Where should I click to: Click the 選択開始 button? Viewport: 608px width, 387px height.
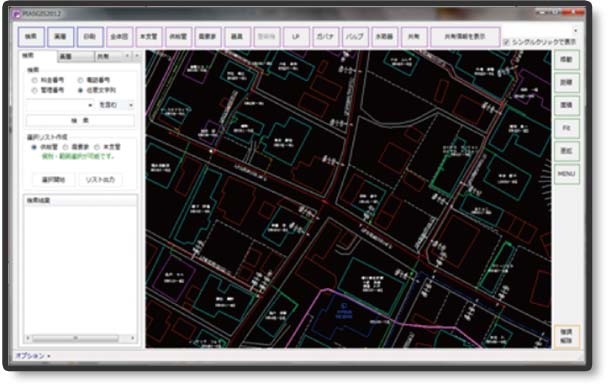click(54, 180)
